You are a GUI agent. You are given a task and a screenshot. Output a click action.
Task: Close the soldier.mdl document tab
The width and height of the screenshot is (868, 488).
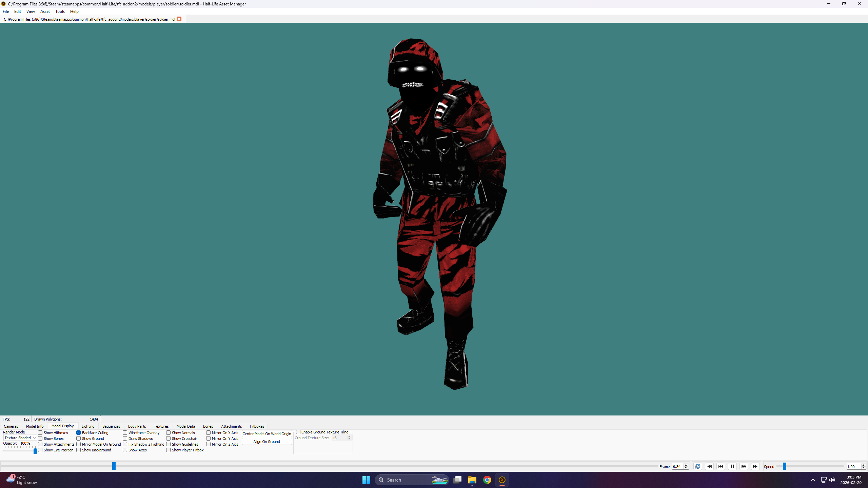(179, 19)
